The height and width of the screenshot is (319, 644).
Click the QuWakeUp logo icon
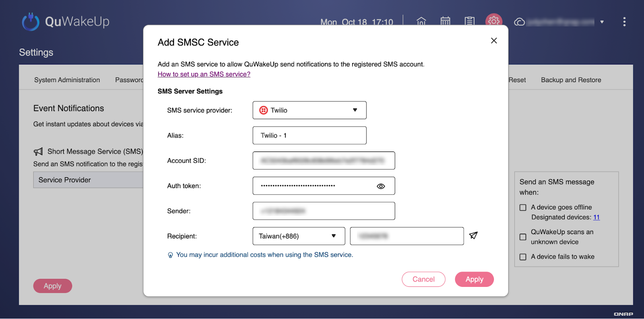coord(31,22)
